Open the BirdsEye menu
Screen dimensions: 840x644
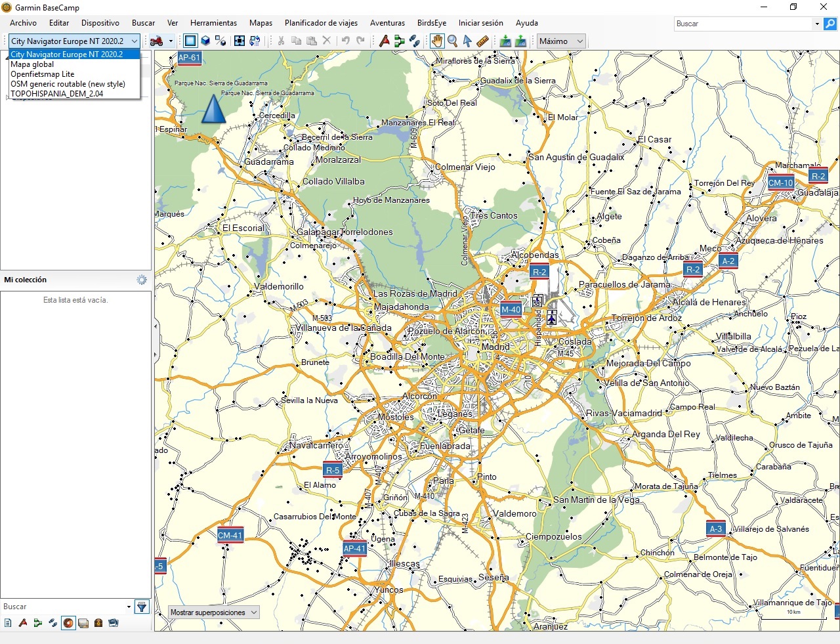432,23
